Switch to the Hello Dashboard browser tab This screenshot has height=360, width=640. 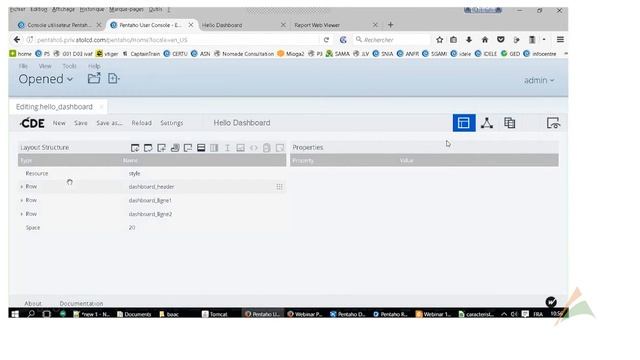pyautogui.click(x=243, y=25)
